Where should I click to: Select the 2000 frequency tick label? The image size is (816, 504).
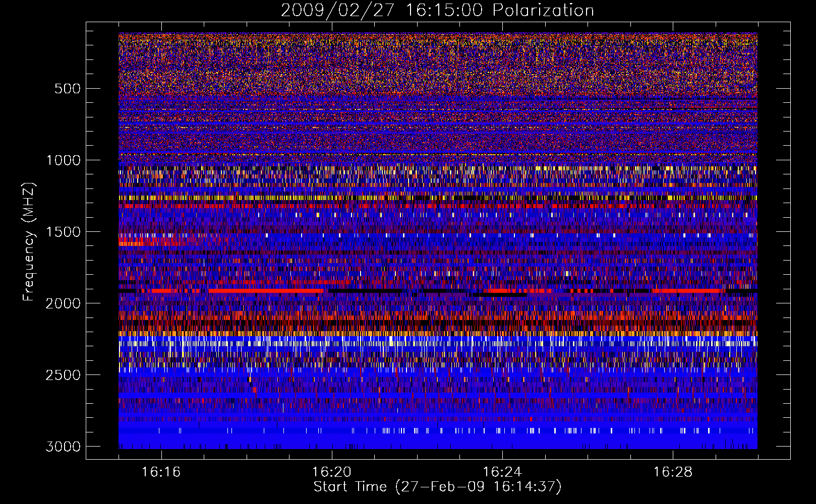(x=63, y=303)
